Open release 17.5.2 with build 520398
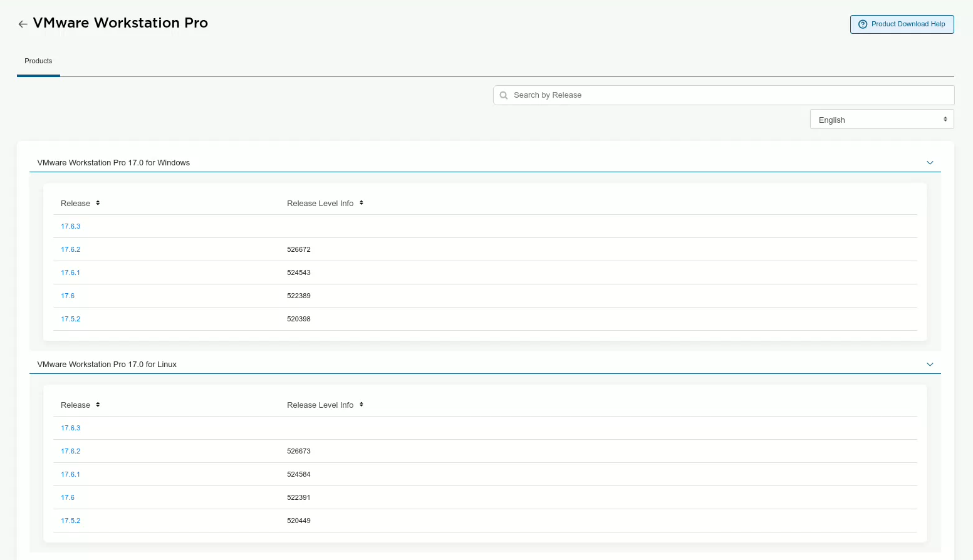 tap(70, 319)
